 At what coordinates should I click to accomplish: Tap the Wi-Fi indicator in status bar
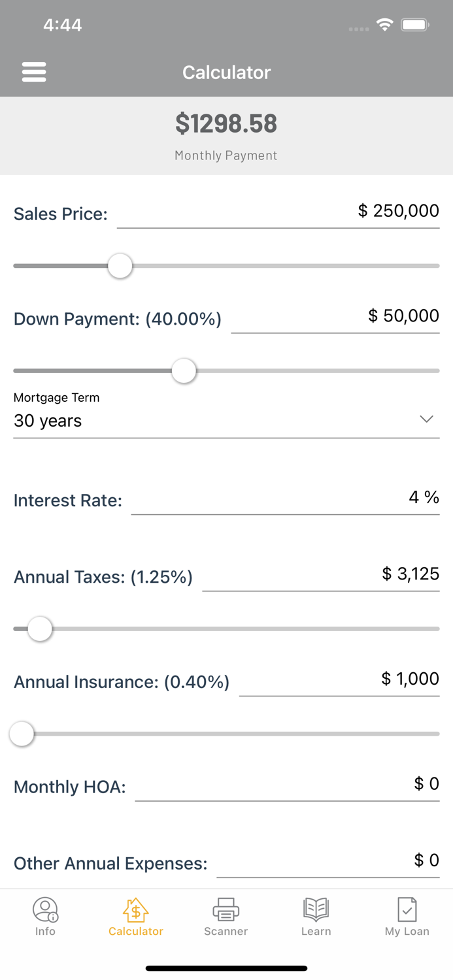click(384, 24)
